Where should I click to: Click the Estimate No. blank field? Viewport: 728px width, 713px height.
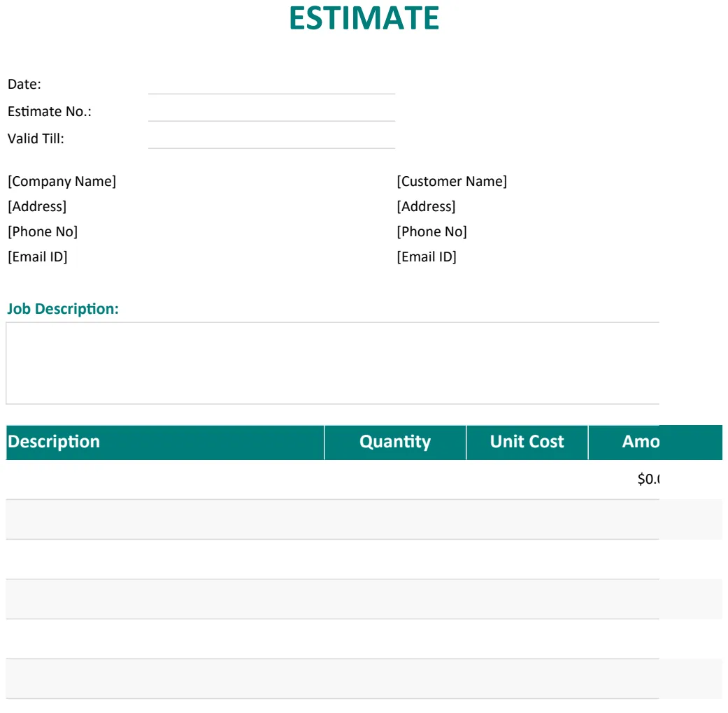click(271, 112)
